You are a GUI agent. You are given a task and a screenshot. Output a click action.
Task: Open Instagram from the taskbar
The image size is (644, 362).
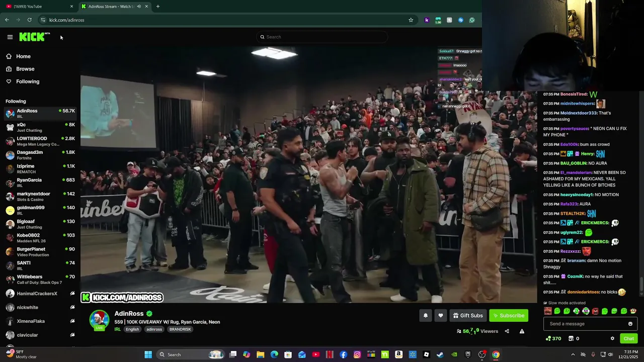pyautogui.click(x=357, y=354)
